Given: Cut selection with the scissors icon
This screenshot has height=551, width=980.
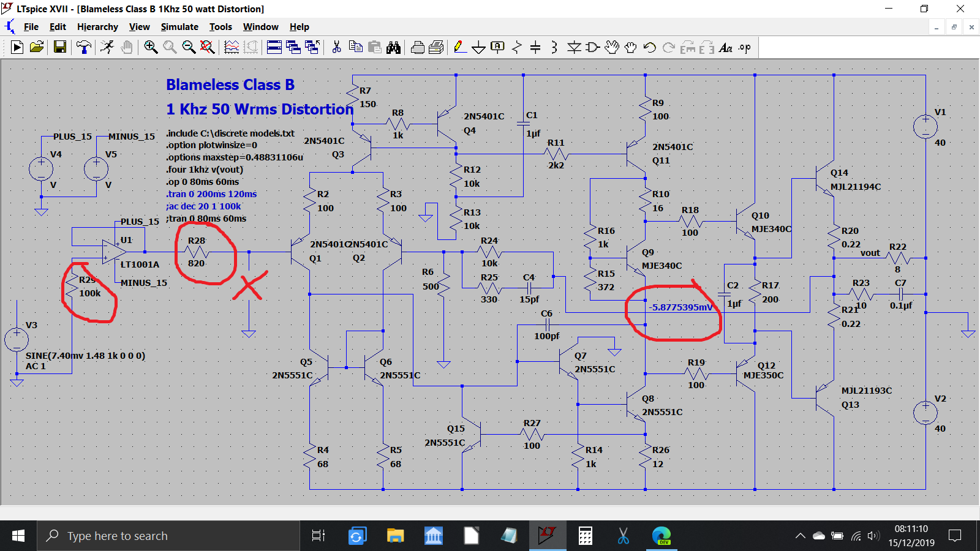Looking at the screenshot, I should 336,47.
